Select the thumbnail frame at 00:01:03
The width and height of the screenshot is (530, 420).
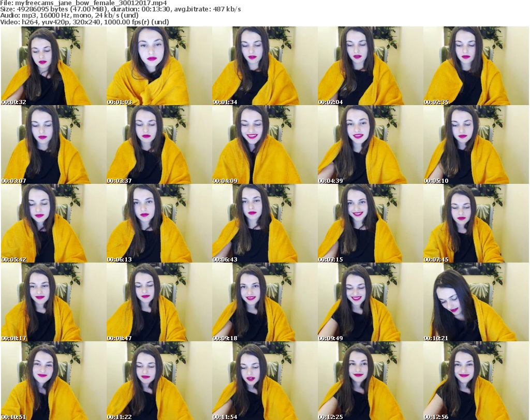[159, 66]
